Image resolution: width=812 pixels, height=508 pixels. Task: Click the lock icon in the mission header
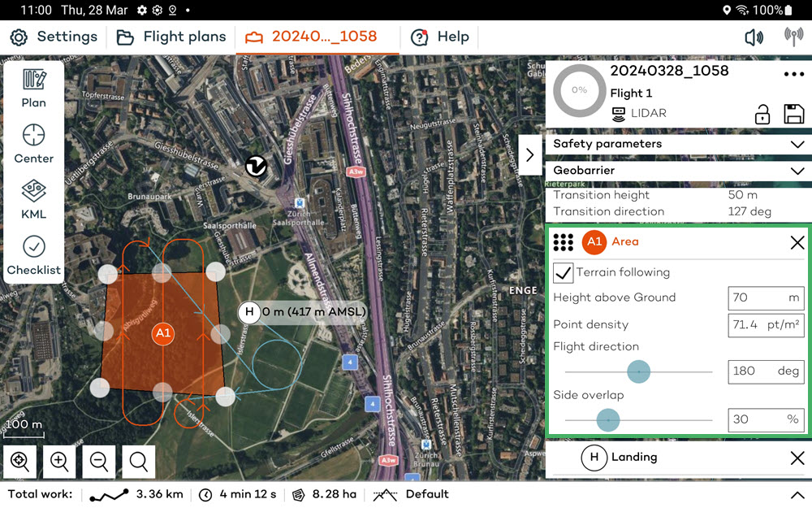click(762, 114)
